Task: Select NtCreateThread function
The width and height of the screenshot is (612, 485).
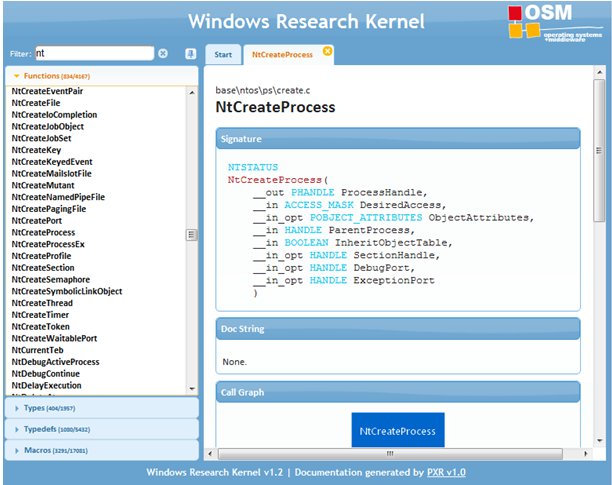Action: [x=42, y=303]
